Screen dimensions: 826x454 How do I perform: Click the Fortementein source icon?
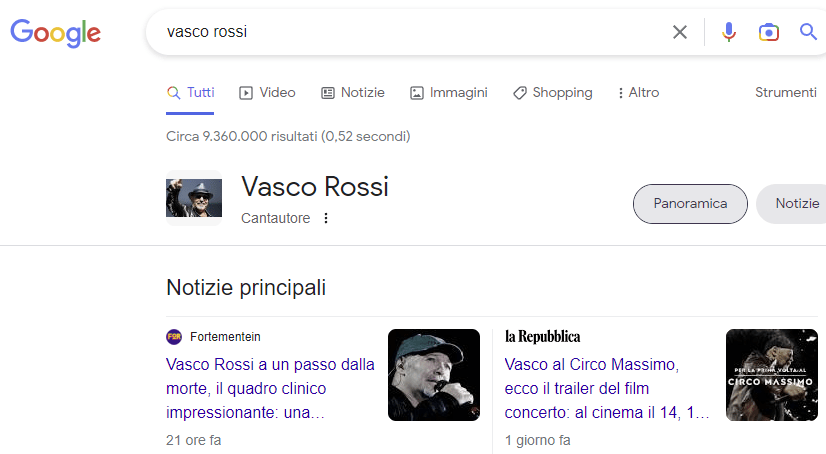tap(174, 337)
